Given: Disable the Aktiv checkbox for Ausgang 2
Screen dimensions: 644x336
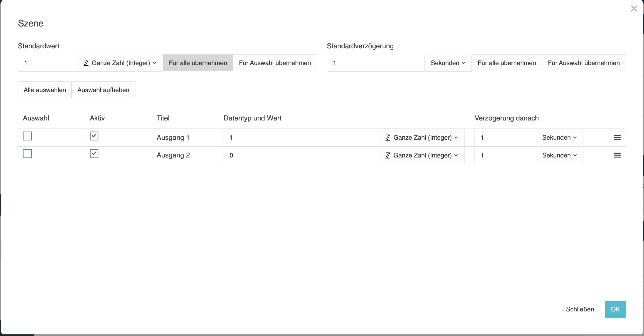Looking at the screenshot, I should point(94,154).
